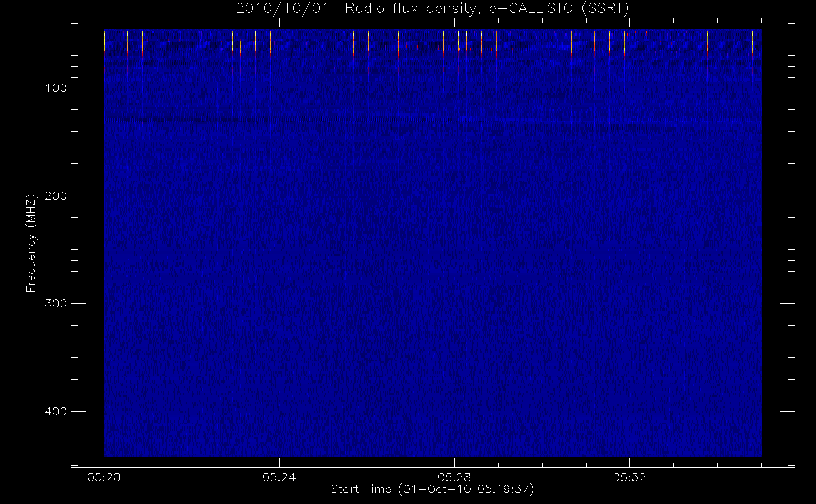Click the blue spectrogram plot area
The width and height of the screenshot is (816, 504).
pos(433,243)
